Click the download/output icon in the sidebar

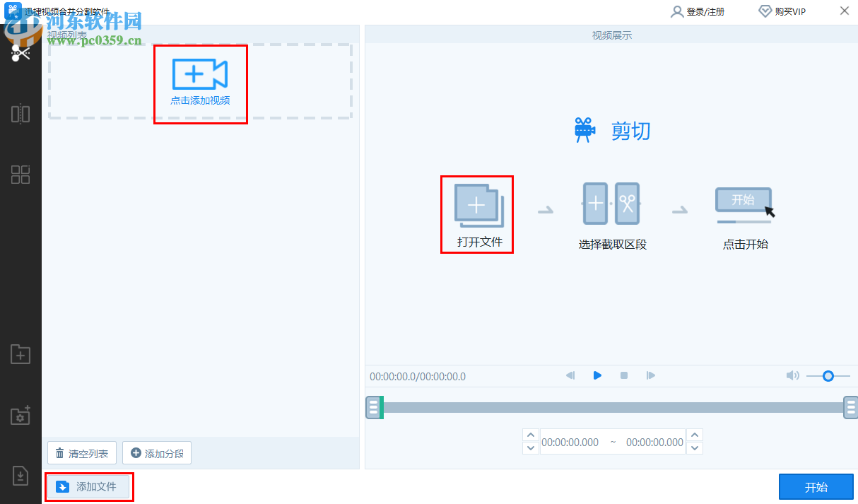[19, 476]
